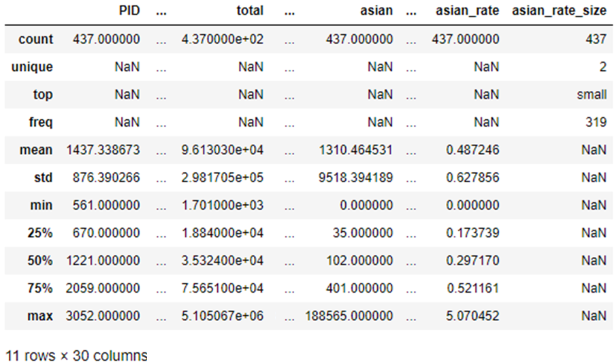
Task: Click PID 25% value 670.000000
Action: tap(106, 233)
